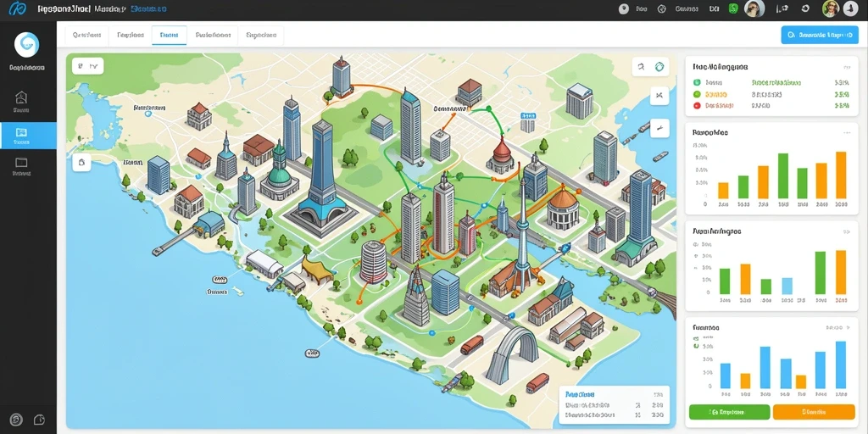Switch to the first tab in tab bar
Image resolution: width=868 pixels, height=434 pixels.
coord(87,35)
